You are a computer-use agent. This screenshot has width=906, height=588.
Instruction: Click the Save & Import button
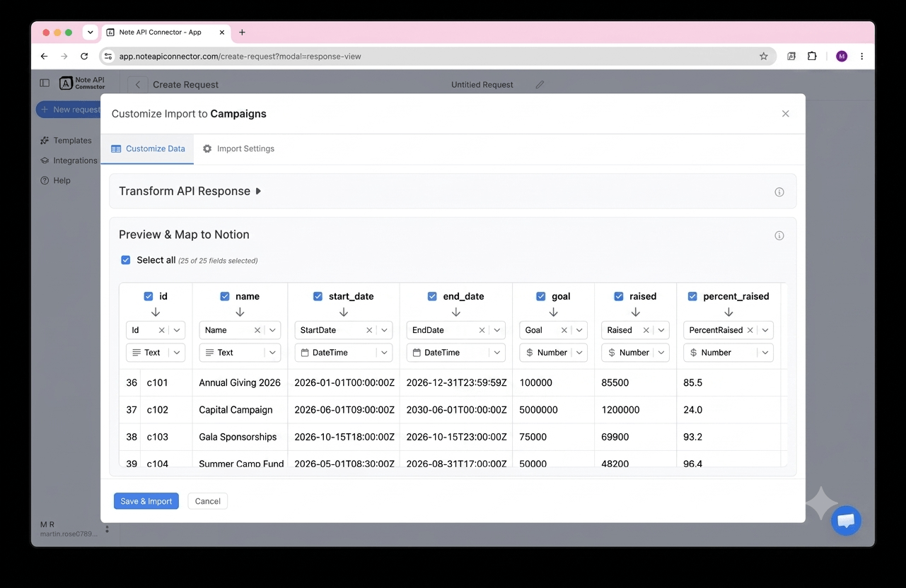(x=146, y=501)
